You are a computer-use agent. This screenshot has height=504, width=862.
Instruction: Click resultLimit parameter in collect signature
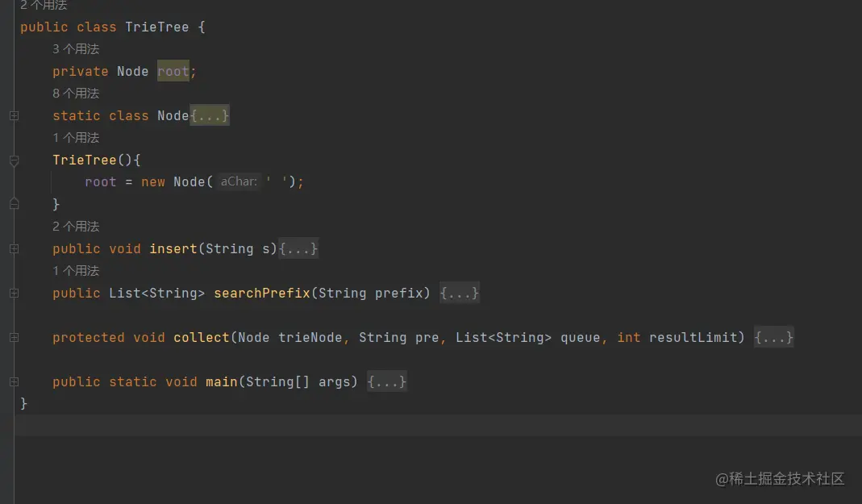pyautogui.click(x=693, y=337)
